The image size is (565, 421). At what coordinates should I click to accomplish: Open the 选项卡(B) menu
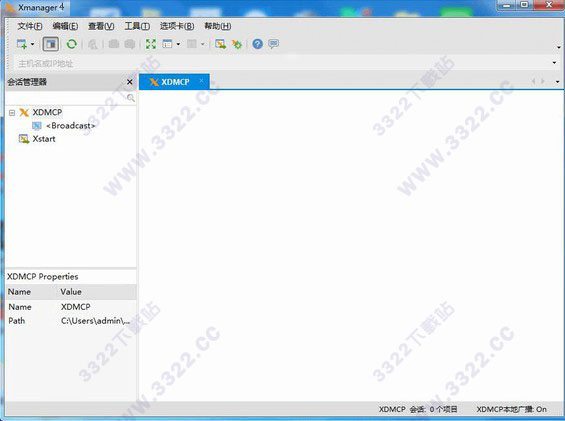tap(177, 26)
